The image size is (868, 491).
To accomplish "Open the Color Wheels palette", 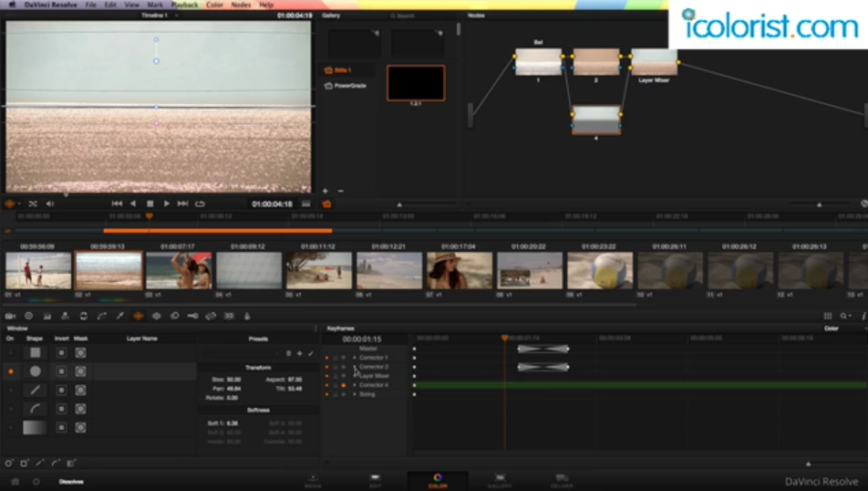I will [x=29, y=316].
